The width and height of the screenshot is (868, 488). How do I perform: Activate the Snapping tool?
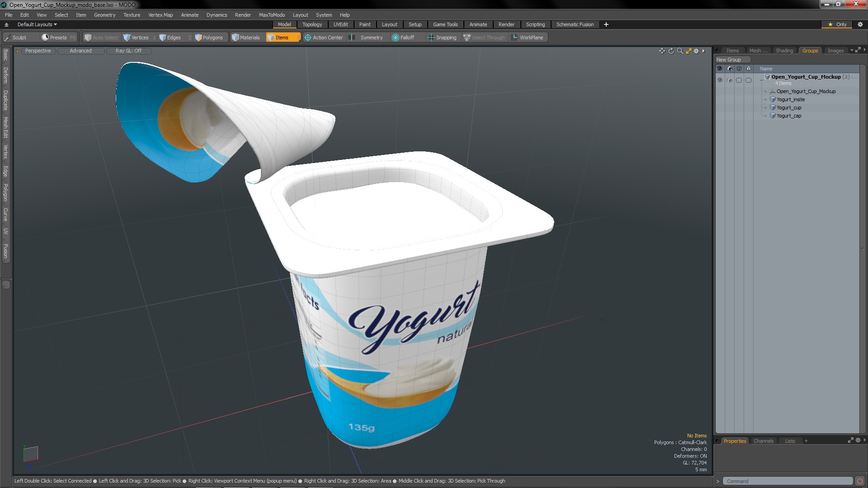point(442,38)
